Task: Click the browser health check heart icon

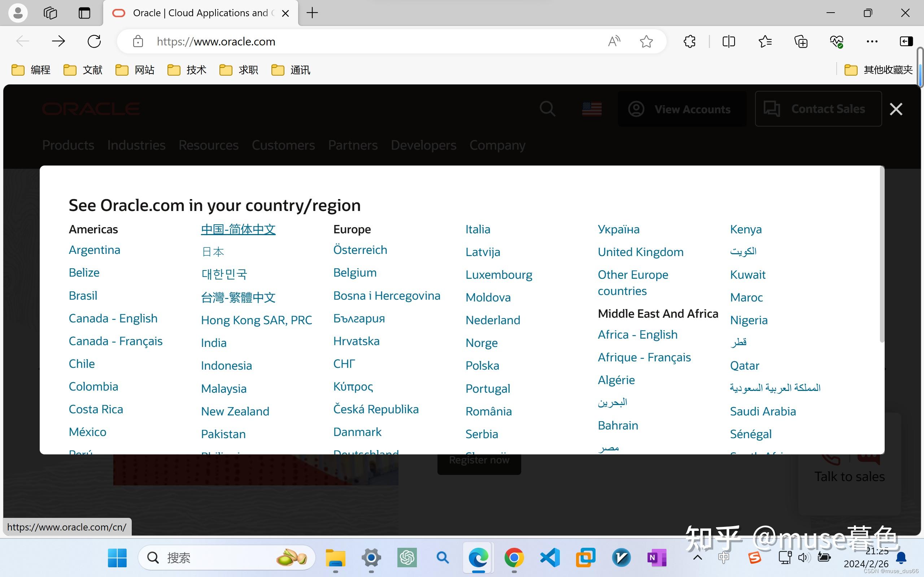Action: [x=837, y=41]
